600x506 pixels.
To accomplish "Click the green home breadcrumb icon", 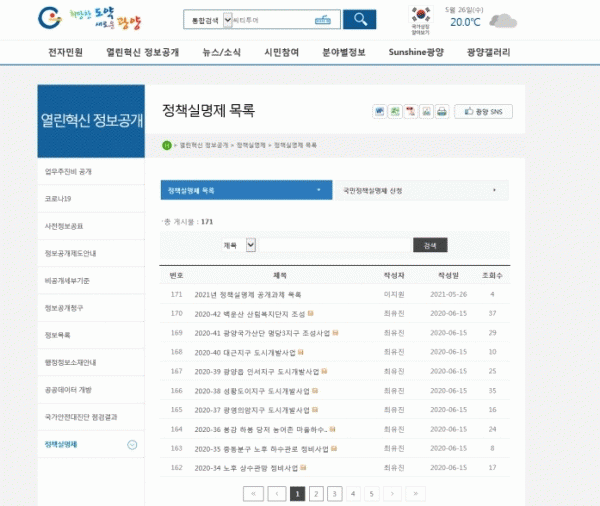I will [x=166, y=145].
